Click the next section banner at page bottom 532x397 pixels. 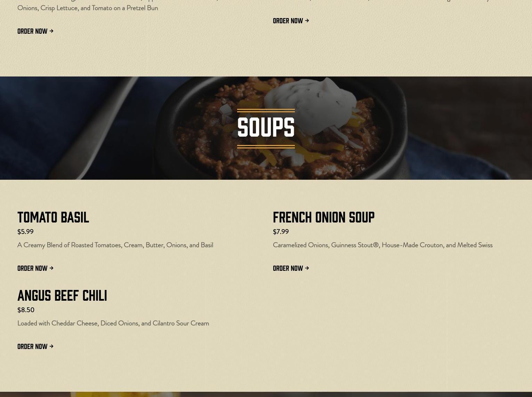[266, 395]
